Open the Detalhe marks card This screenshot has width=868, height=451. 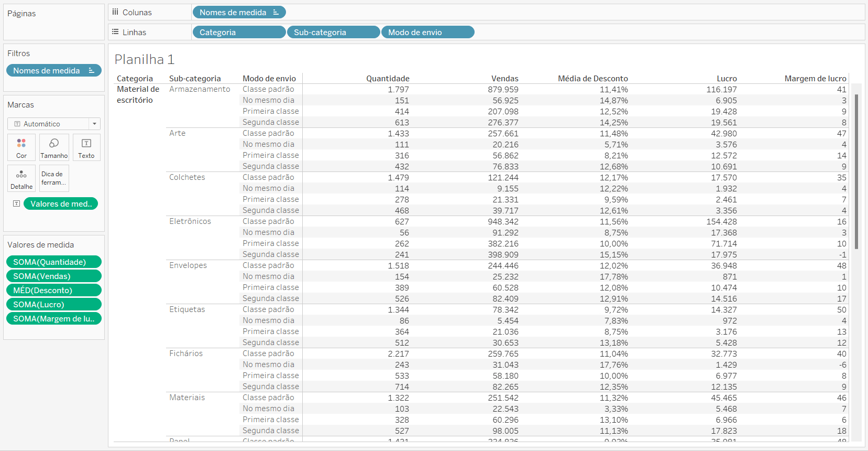[21, 178]
